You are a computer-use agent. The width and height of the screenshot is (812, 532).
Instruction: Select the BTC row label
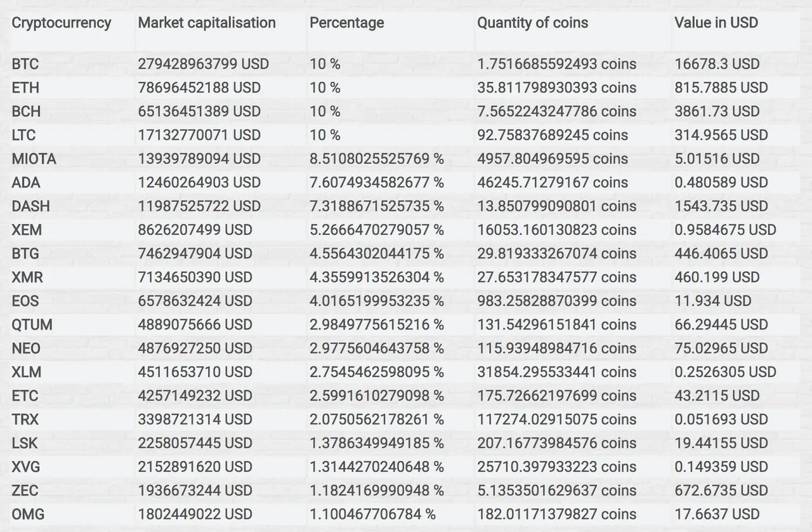pyautogui.click(x=25, y=64)
